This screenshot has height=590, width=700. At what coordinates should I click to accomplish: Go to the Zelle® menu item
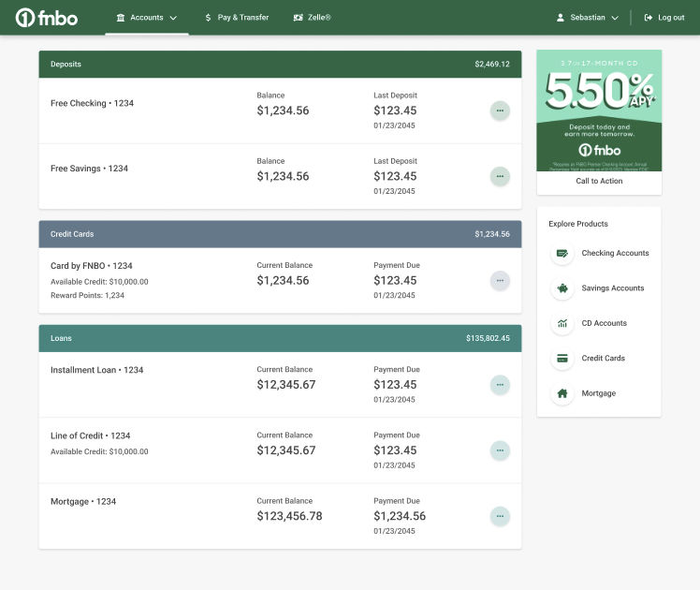point(312,18)
